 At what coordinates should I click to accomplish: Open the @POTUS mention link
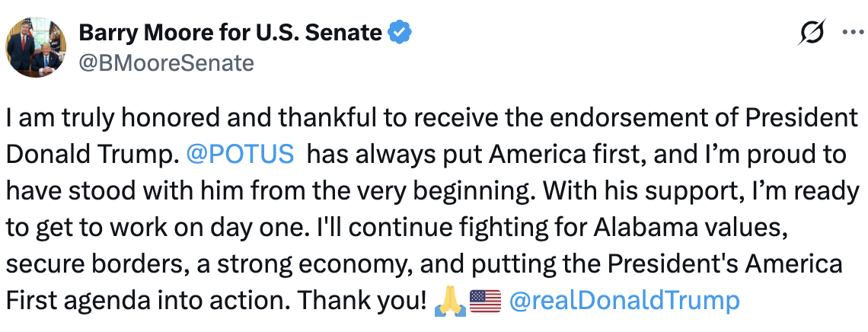pyautogui.click(x=240, y=155)
